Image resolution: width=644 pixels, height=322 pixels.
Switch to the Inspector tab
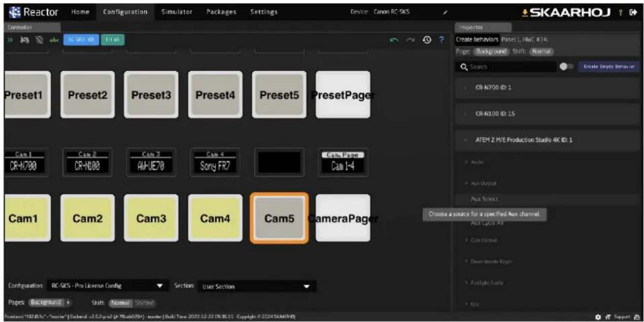[x=483, y=26]
